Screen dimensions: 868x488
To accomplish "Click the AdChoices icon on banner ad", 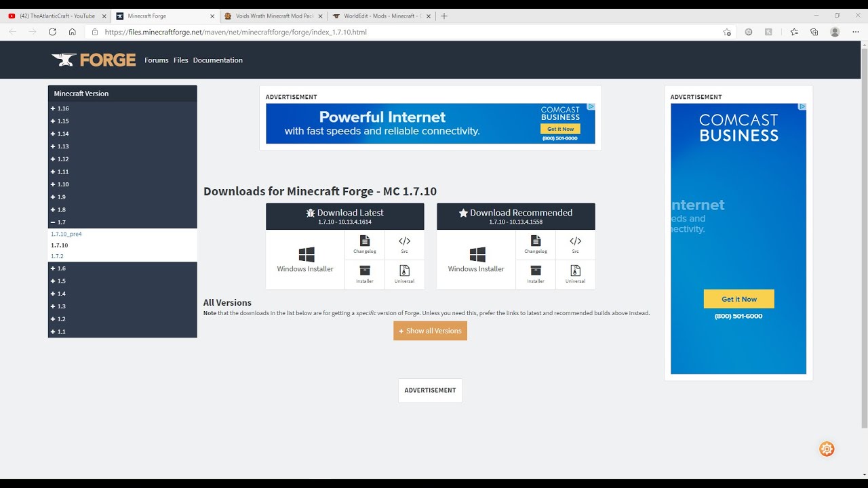I will click(591, 106).
